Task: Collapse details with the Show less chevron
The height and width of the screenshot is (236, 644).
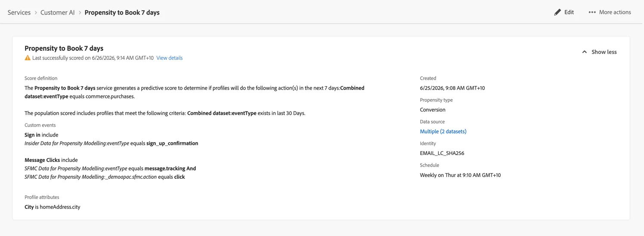Action: tap(584, 52)
